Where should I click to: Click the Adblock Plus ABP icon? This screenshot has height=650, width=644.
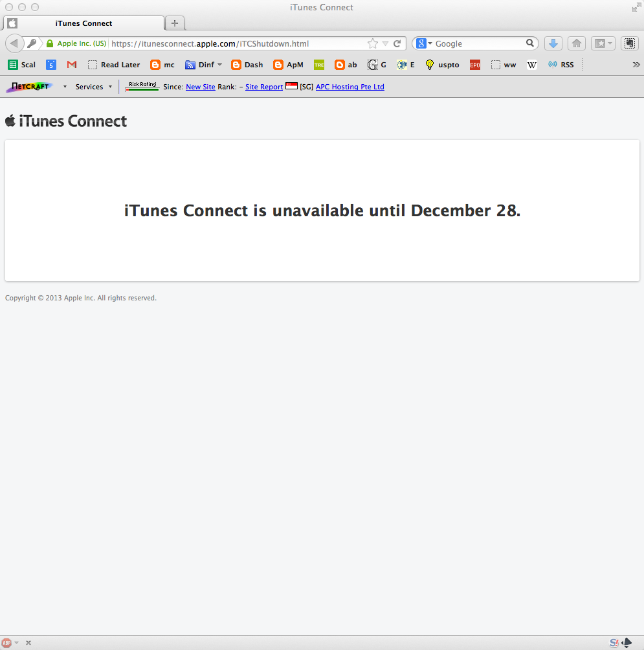tap(6, 642)
